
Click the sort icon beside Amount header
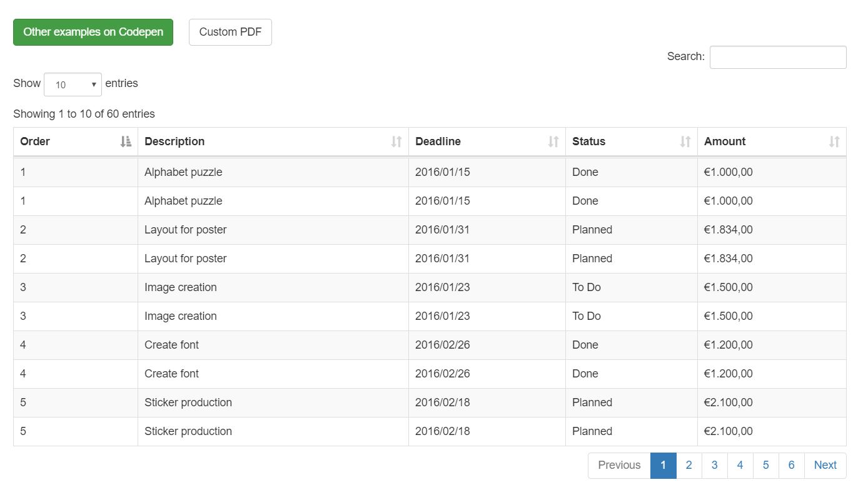click(834, 141)
